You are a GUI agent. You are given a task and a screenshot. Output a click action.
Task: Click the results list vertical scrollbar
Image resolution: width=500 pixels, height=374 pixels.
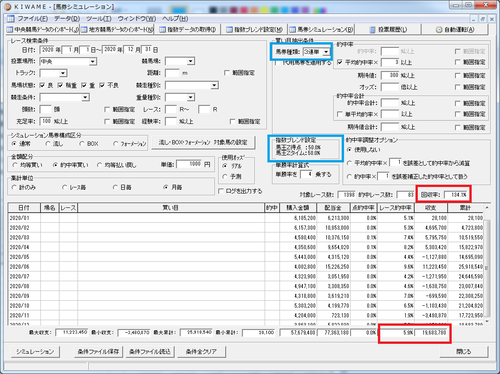[x=487, y=264]
